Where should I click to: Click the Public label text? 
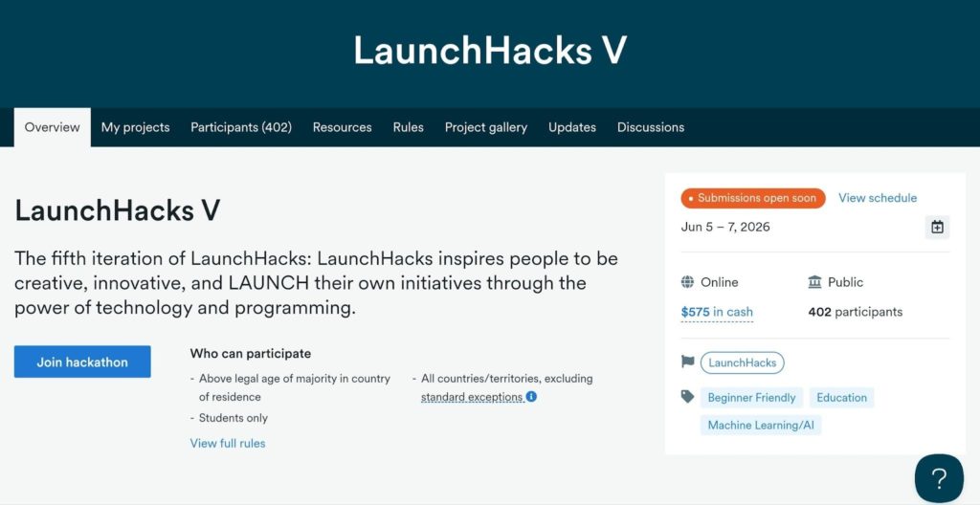coord(846,282)
